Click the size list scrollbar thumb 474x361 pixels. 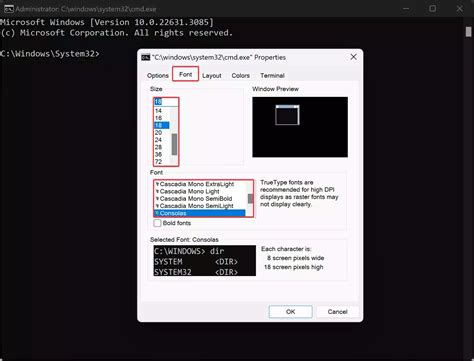tap(174, 144)
